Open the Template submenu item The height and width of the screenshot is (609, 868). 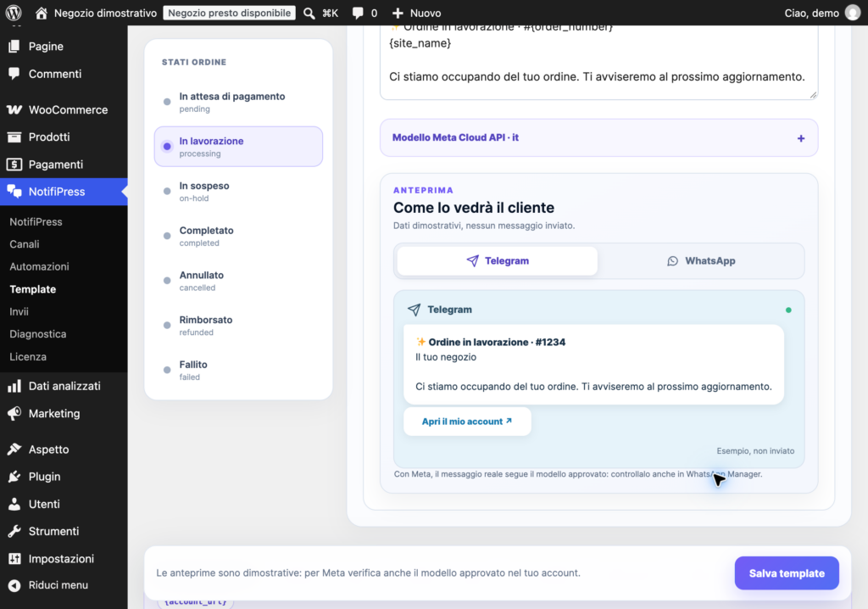(33, 289)
